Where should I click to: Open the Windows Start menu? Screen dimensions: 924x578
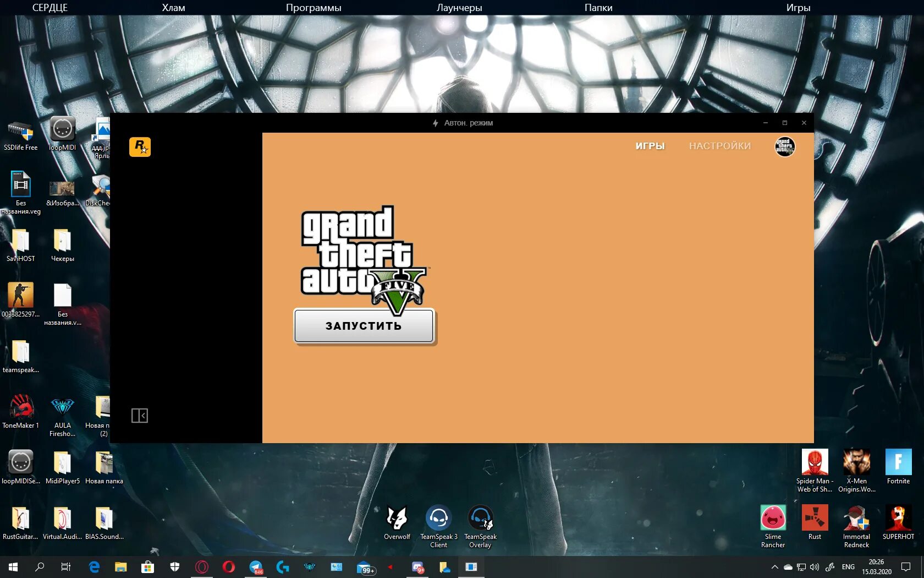click(13, 567)
